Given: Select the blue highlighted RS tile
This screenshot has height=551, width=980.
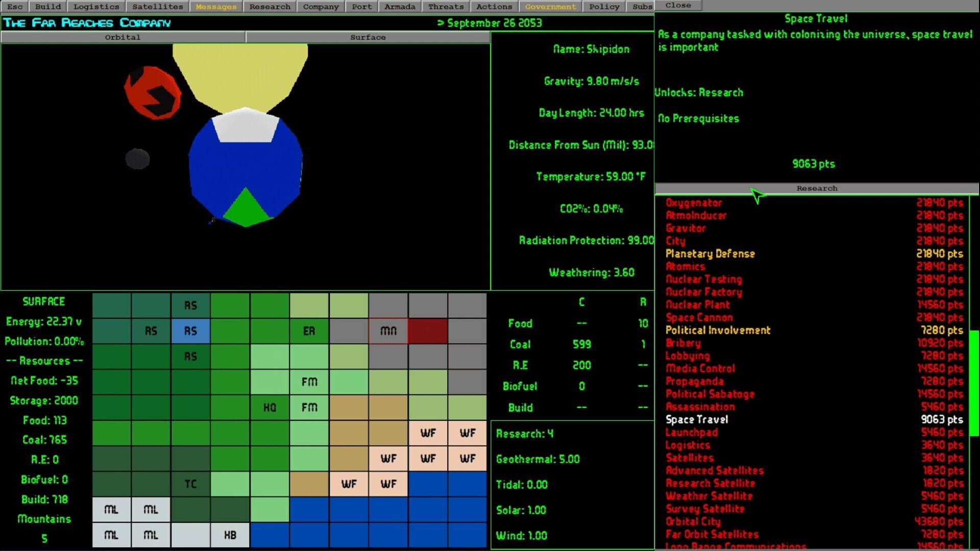Looking at the screenshot, I should [x=190, y=331].
